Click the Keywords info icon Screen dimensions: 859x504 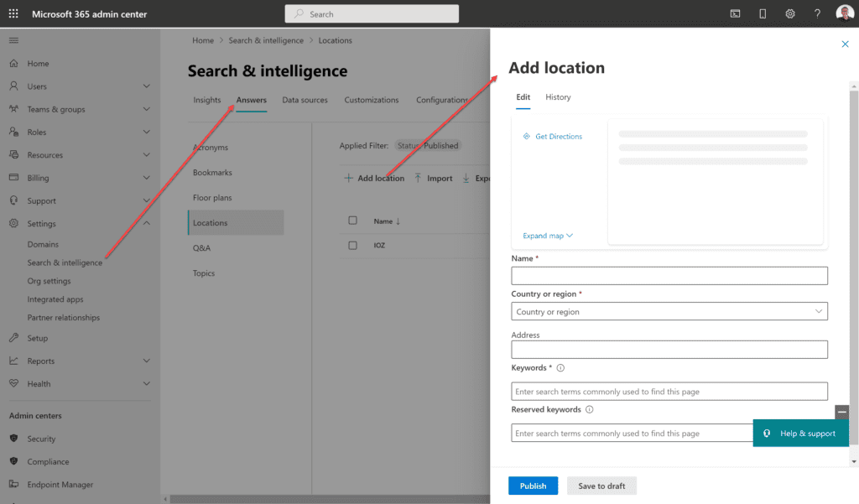(560, 368)
